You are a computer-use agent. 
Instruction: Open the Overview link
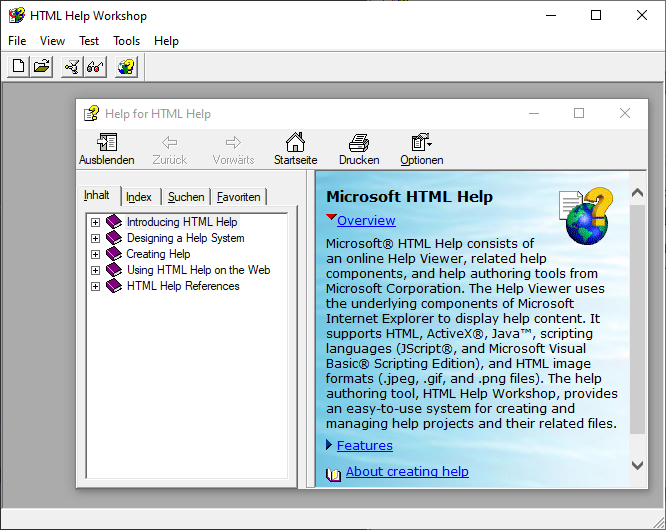(x=366, y=220)
